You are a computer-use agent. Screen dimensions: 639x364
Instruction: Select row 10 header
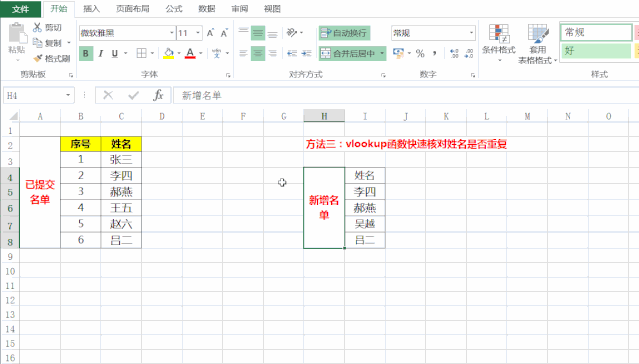(10, 271)
